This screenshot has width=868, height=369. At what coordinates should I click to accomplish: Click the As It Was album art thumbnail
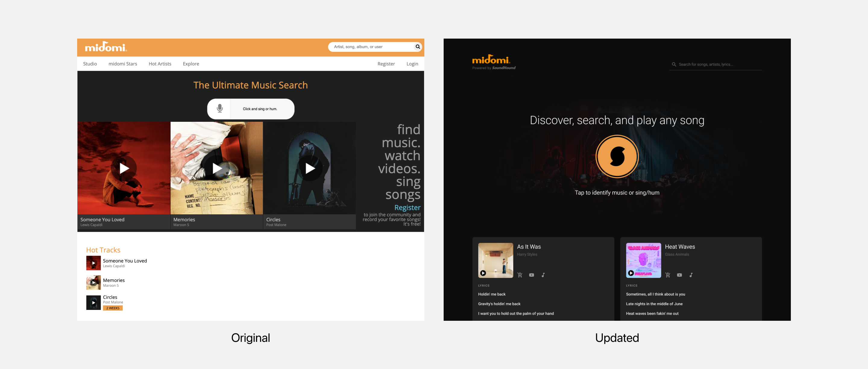[495, 260]
